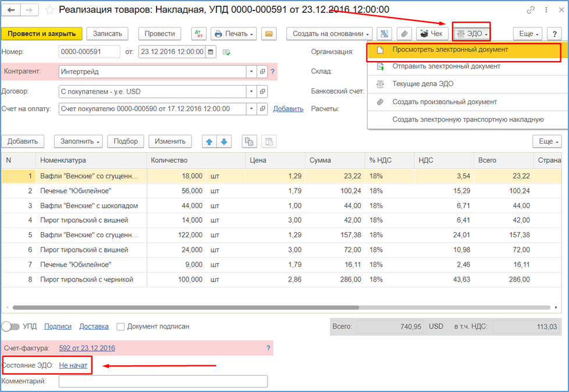Click Провести и закрыть button

click(42, 34)
